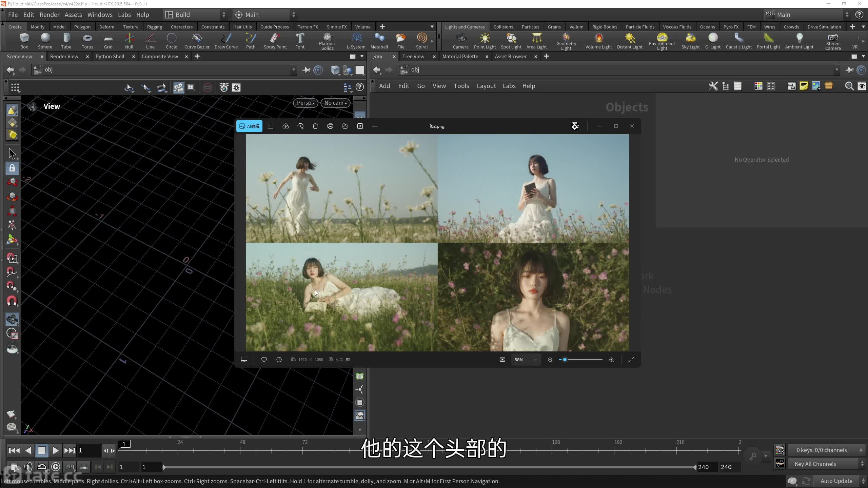Image resolution: width=868 pixels, height=488 pixels.
Task: Favorite the image with heart icon
Action: pos(264,360)
